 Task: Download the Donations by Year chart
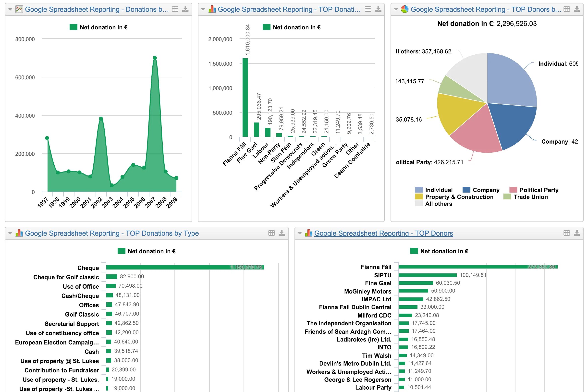click(185, 9)
